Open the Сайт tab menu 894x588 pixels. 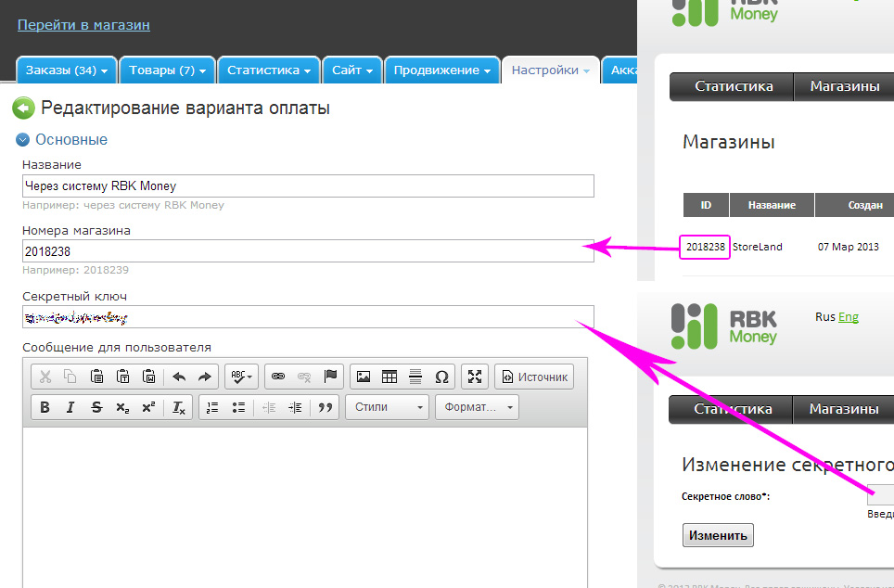(352, 70)
